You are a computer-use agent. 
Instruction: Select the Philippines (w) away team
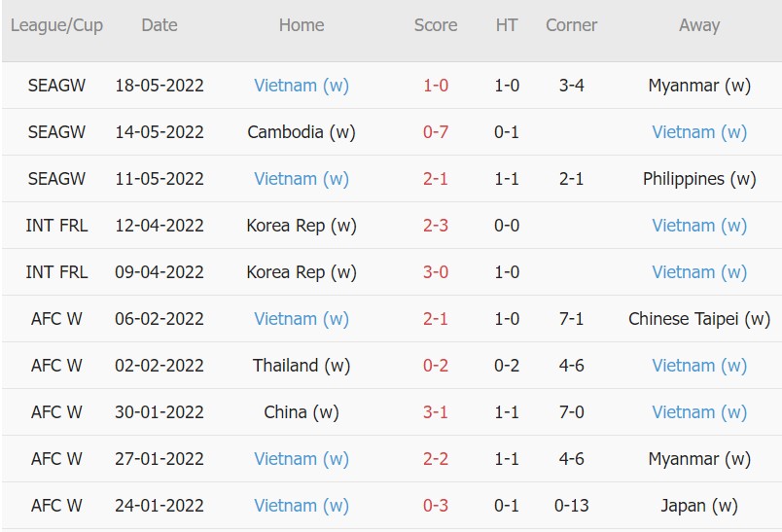point(698,179)
